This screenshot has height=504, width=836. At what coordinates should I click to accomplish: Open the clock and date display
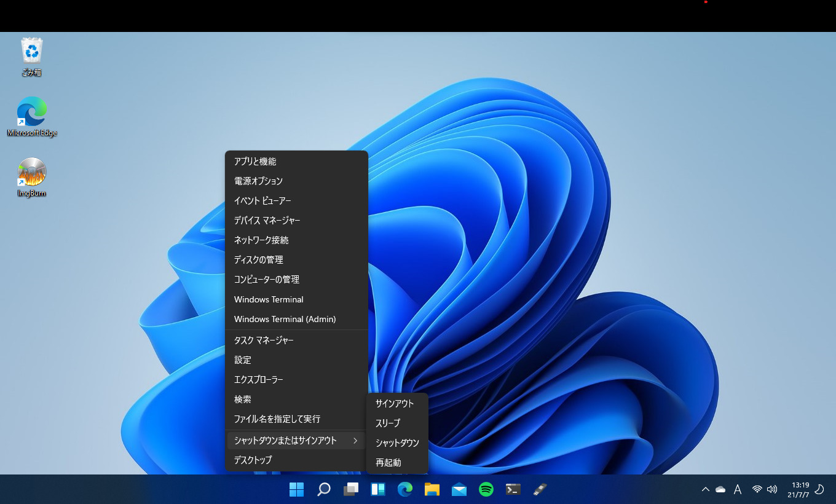[800, 489]
